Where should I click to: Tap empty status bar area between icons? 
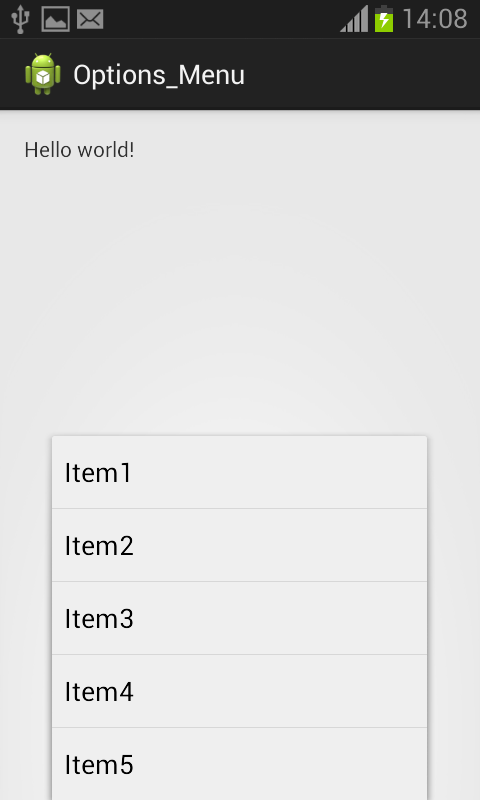(221, 20)
